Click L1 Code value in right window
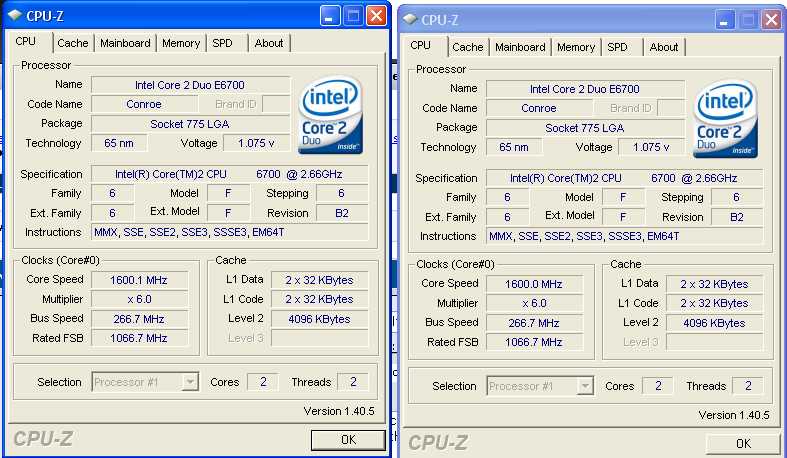787x458 pixels. pos(714,303)
